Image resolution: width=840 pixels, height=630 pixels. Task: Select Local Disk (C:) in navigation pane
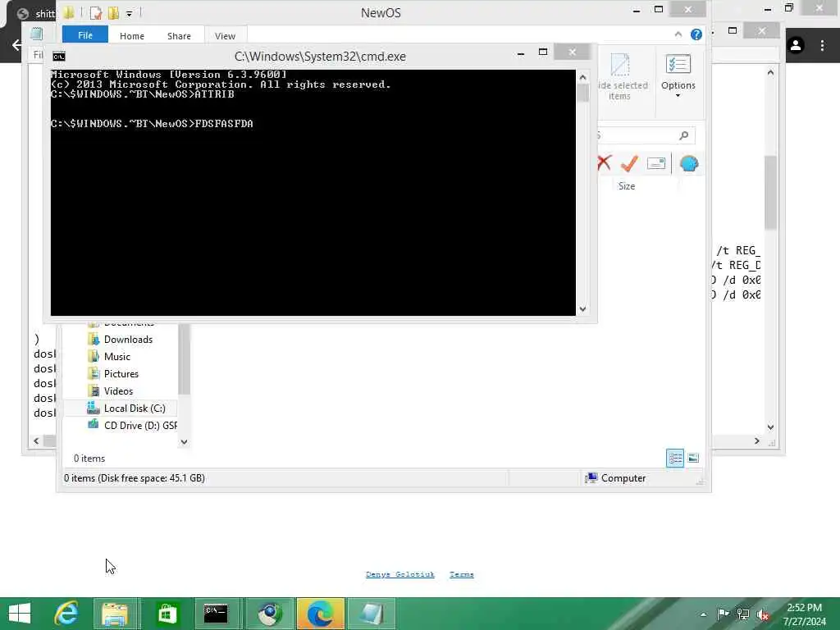[x=135, y=409]
